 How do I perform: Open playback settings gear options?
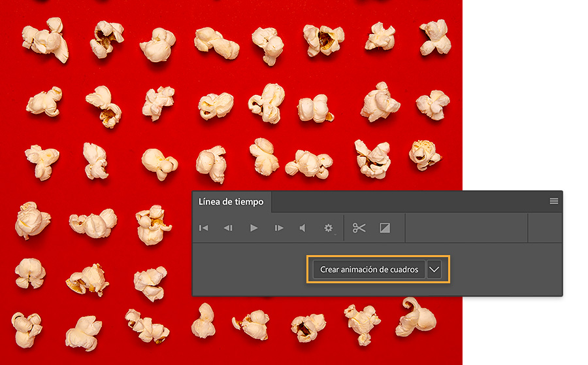[329, 228]
